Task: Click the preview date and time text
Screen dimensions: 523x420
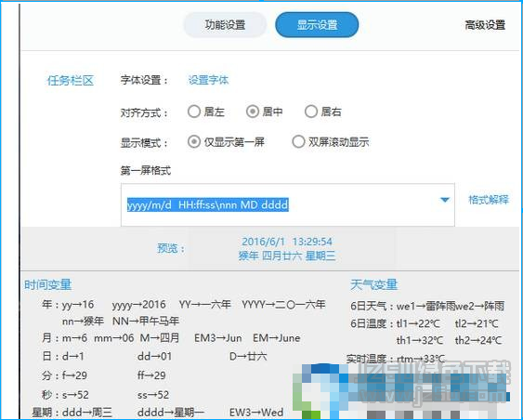Action: [x=287, y=248]
